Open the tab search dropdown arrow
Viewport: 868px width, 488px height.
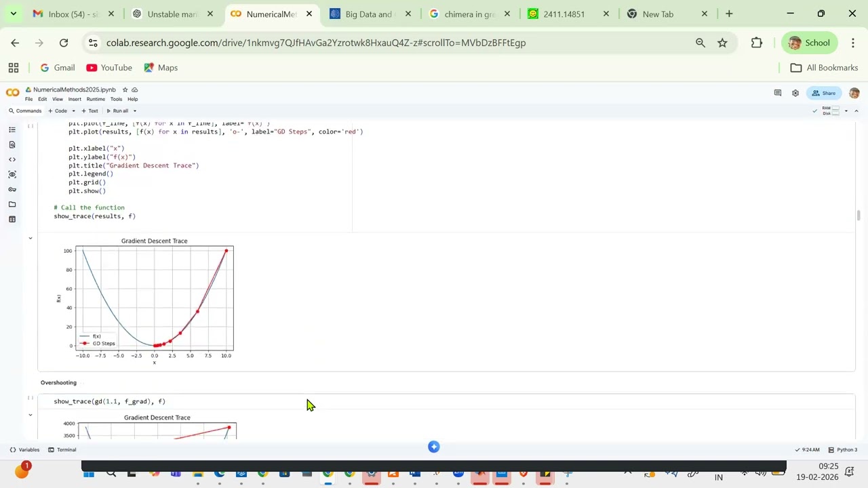(13, 14)
